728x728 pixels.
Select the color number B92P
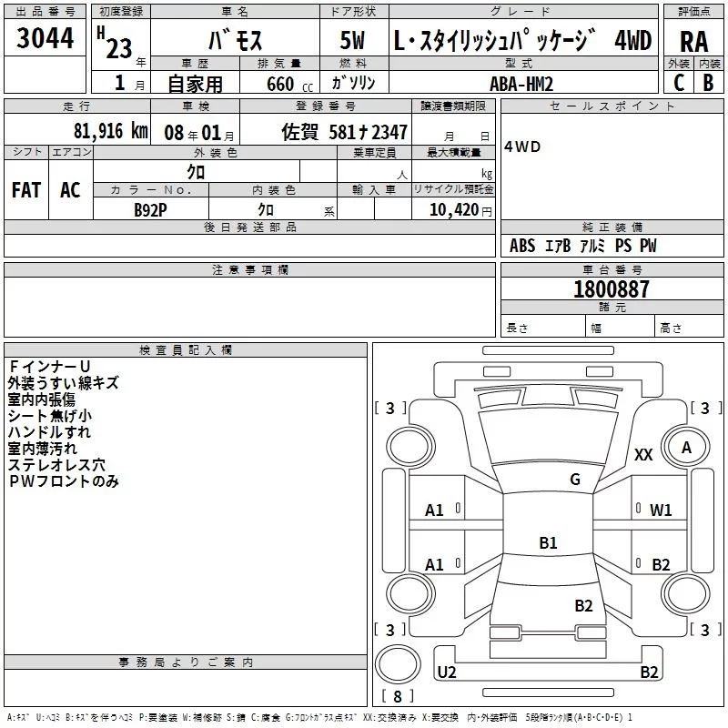[x=150, y=210]
